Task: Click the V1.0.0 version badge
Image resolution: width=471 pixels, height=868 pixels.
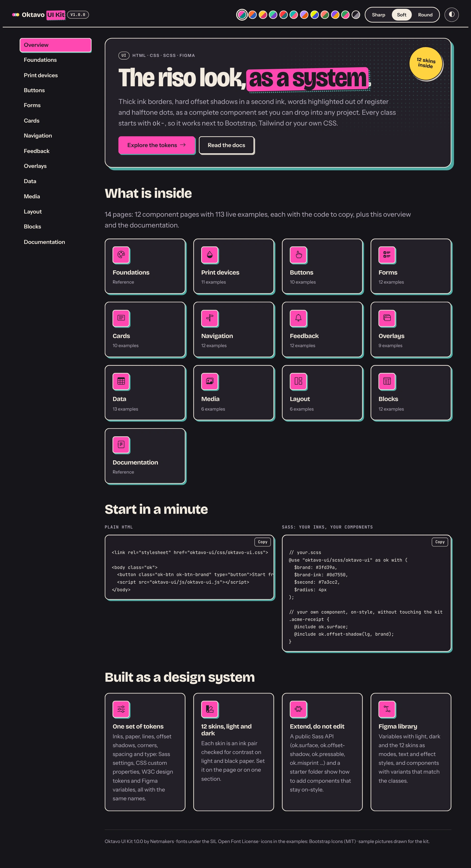Action: pos(78,15)
